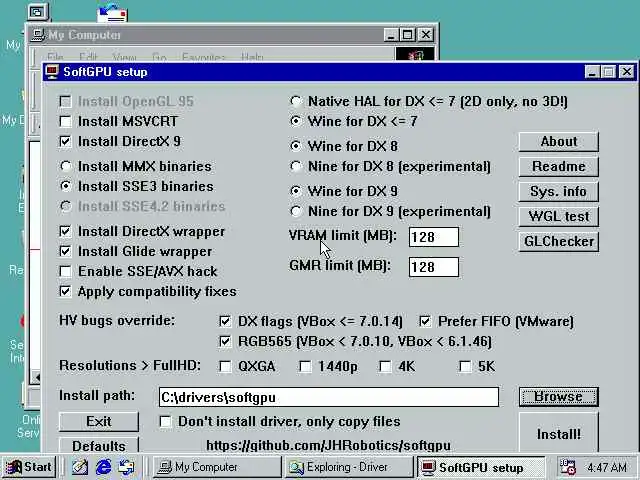Click the system clock showing 4:47 AM

click(607, 468)
